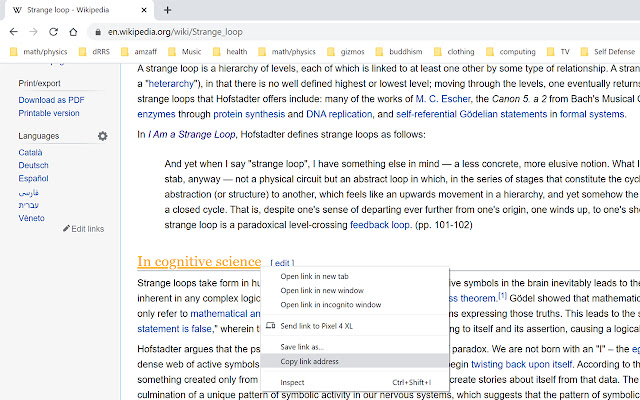Switch to Vèneto language version
The width and height of the screenshot is (640, 400).
point(31,218)
